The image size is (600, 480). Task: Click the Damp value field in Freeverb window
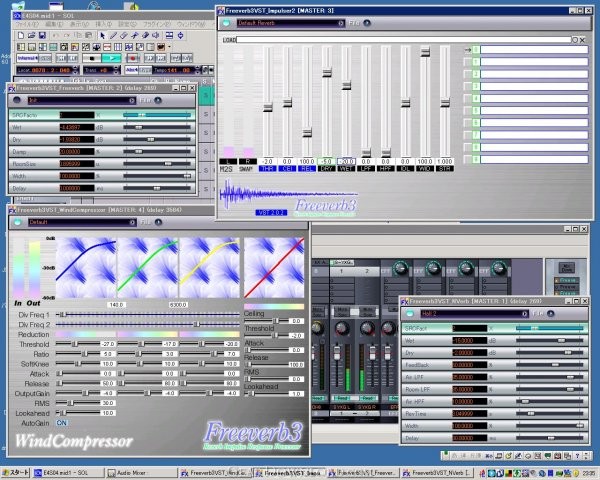77,152
